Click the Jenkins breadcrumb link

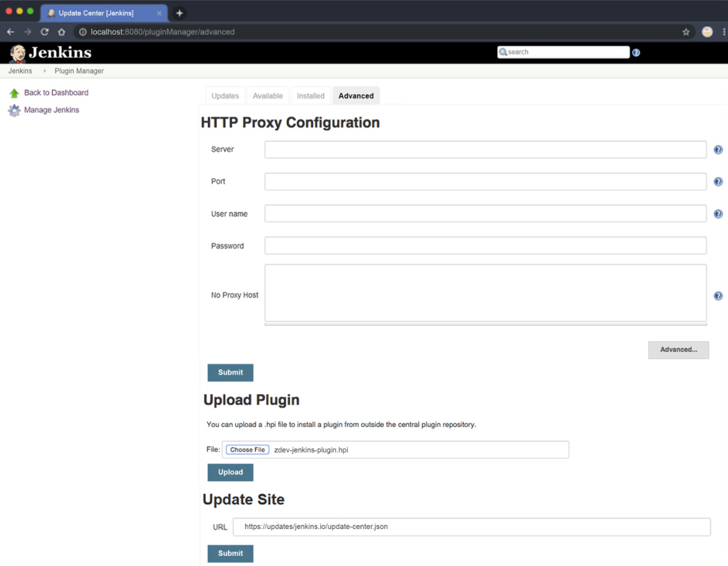(x=20, y=71)
